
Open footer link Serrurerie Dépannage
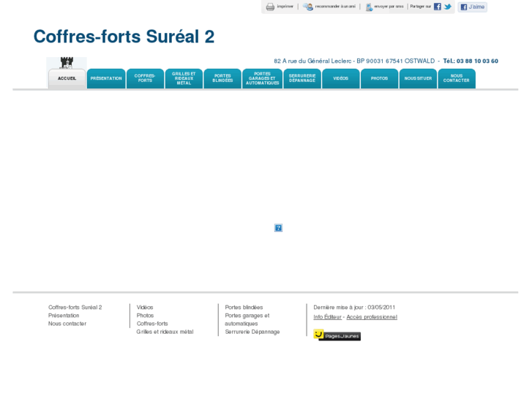pyautogui.click(x=252, y=332)
